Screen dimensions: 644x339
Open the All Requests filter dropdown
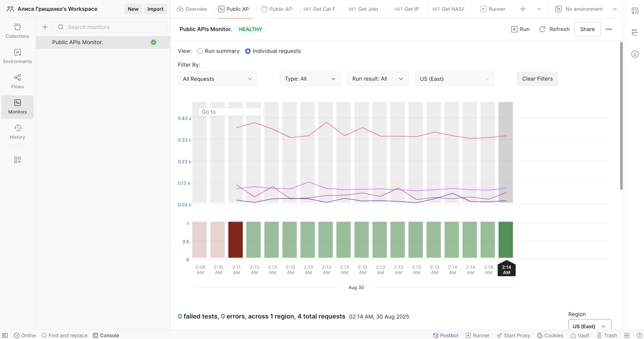tap(217, 79)
